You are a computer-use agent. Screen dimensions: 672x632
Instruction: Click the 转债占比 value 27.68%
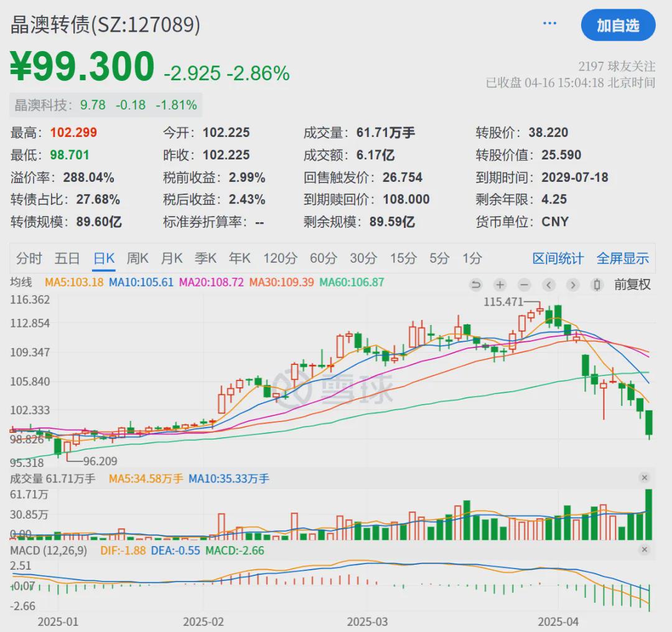coord(98,199)
